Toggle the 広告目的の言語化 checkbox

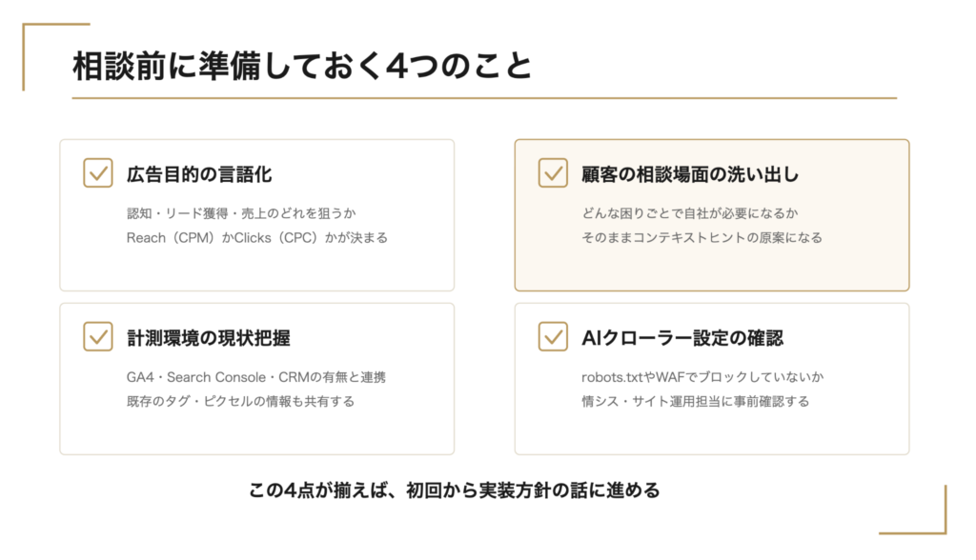[98, 173]
